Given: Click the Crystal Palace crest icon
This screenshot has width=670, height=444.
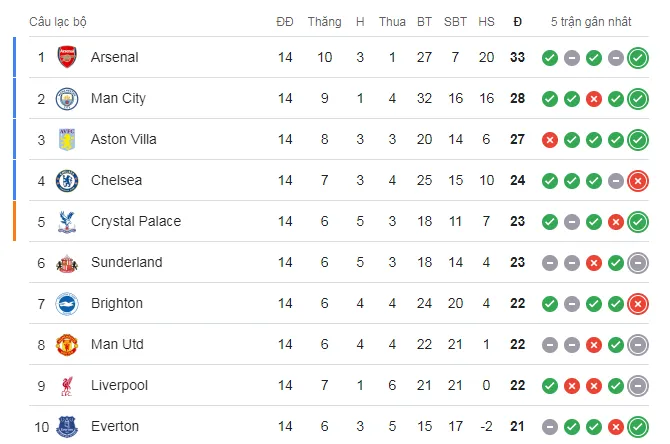Looking at the screenshot, I should click(x=68, y=221).
